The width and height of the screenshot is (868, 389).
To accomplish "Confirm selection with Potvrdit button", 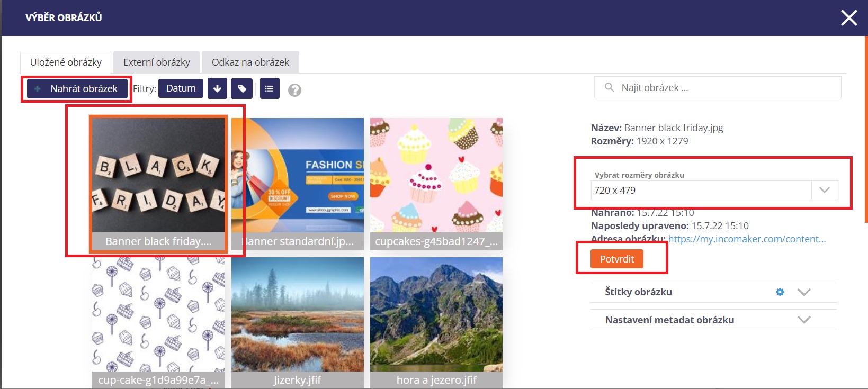I will (617, 259).
